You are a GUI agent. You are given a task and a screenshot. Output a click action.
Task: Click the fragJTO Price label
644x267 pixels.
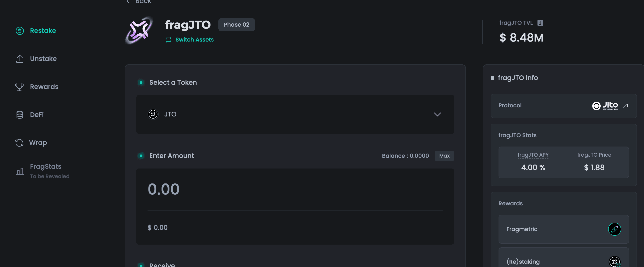pyautogui.click(x=594, y=155)
